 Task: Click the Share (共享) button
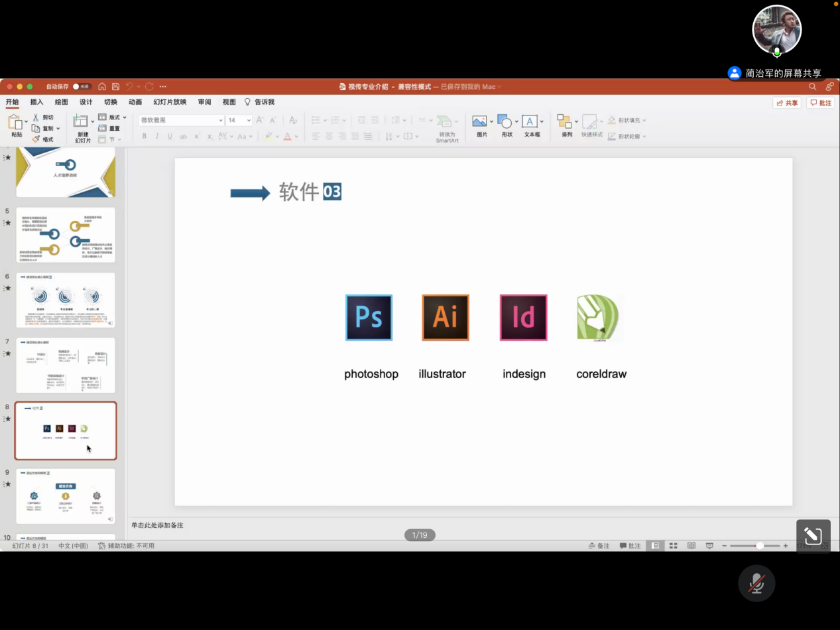click(x=787, y=103)
